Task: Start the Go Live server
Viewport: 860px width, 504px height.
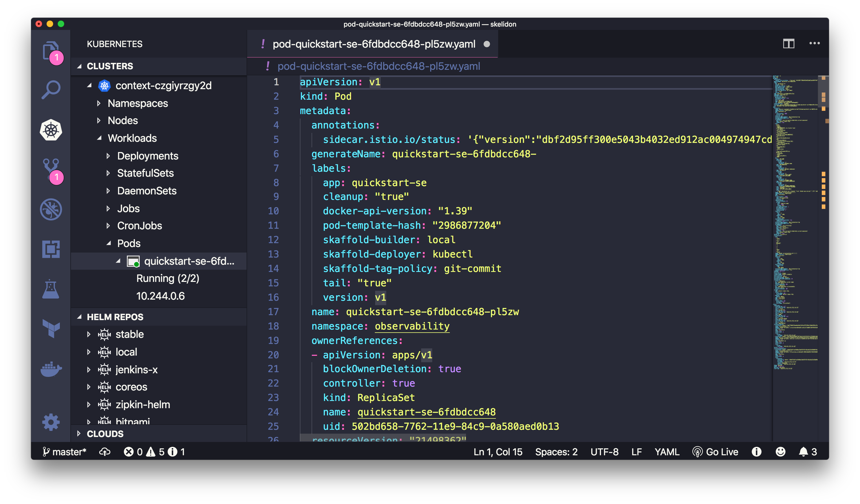Action: click(x=716, y=452)
